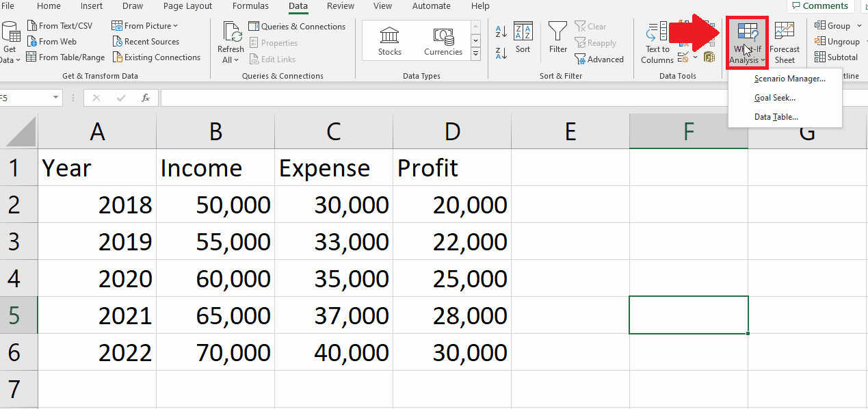Expand the Data Types gallery arrow
The width and height of the screenshot is (868, 409).
click(x=476, y=54)
